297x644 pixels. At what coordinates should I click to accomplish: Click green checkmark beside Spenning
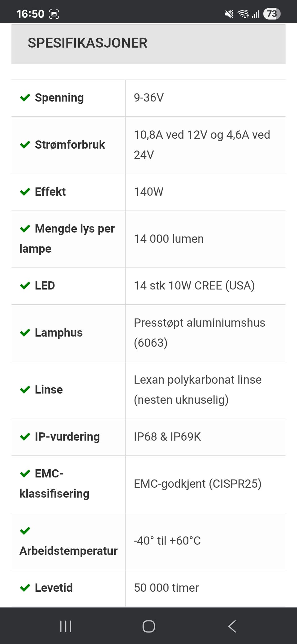[25, 98]
